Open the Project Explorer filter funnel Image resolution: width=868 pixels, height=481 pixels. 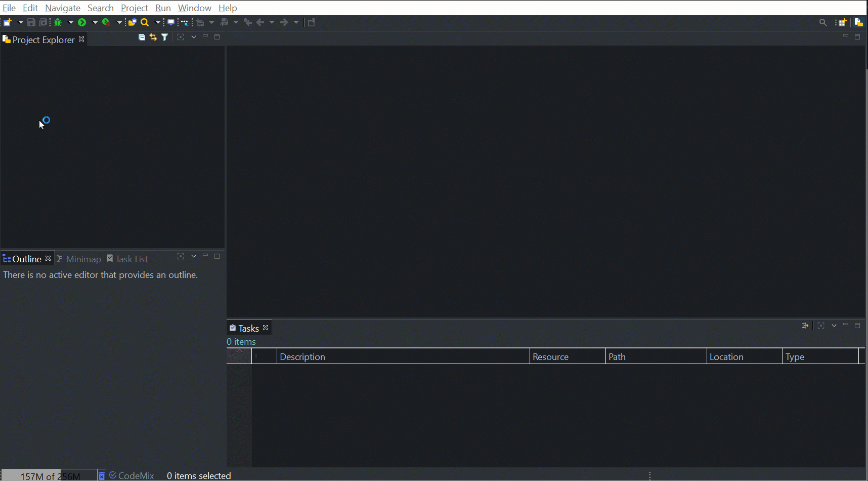pos(165,37)
